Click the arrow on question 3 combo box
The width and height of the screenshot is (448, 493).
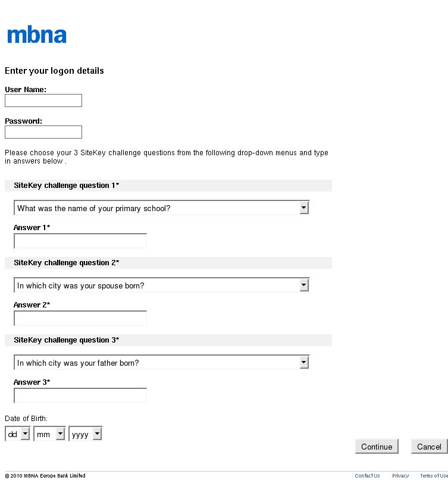[x=304, y=363]
